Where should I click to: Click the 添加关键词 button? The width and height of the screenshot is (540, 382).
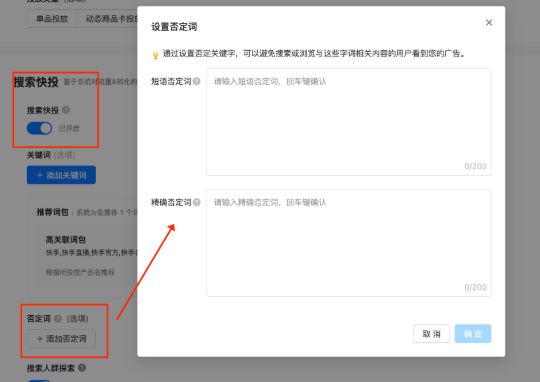point(61,175)
